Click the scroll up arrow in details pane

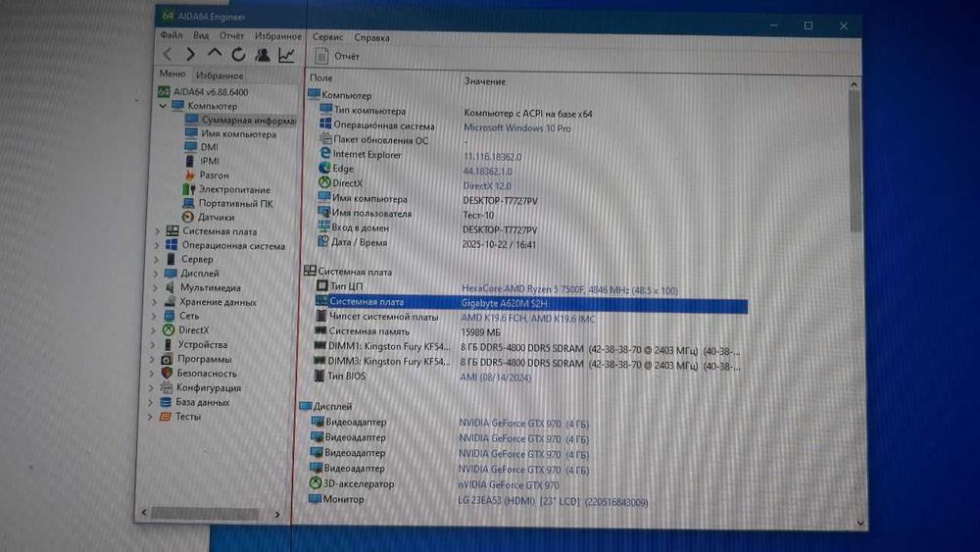tap(854, 84)
